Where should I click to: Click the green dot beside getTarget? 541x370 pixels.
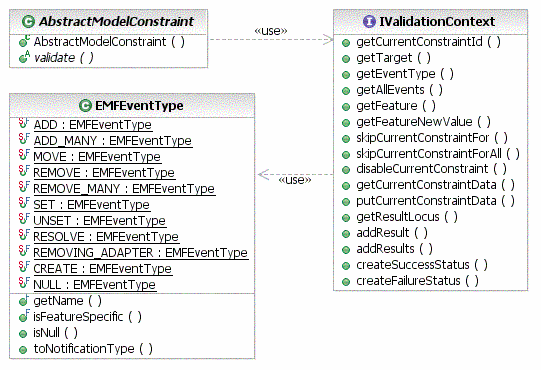coord(346,59)
